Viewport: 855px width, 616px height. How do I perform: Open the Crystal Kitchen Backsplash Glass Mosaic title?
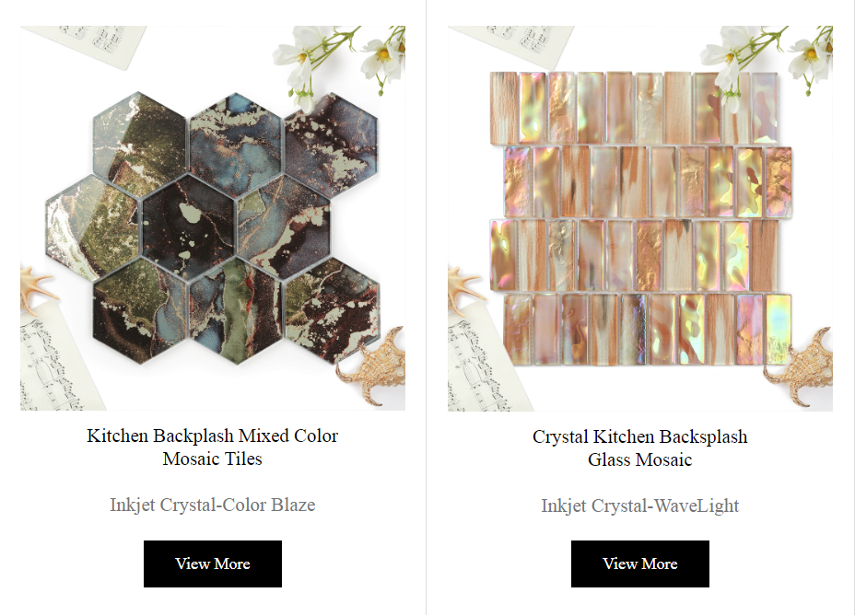point(640,448)
